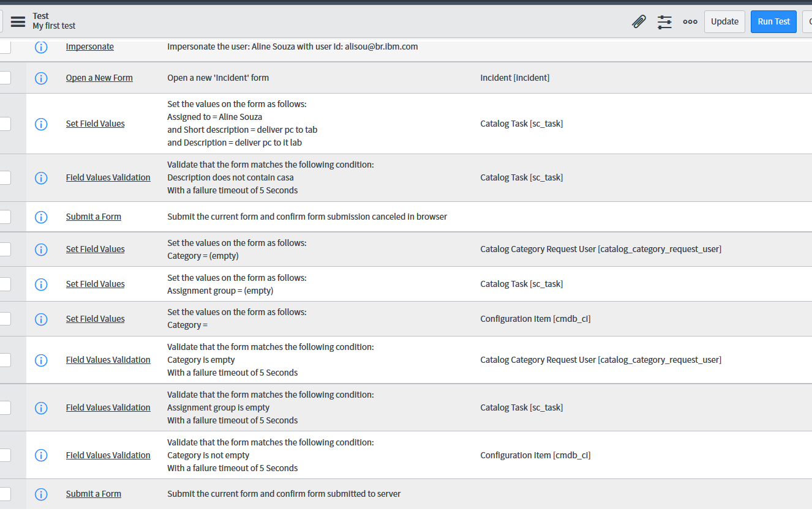Open Set Field Values link for Assigned to Aline Souza
Image resolution: width=812 pixels, height=517 pixels.
point(96,124)
